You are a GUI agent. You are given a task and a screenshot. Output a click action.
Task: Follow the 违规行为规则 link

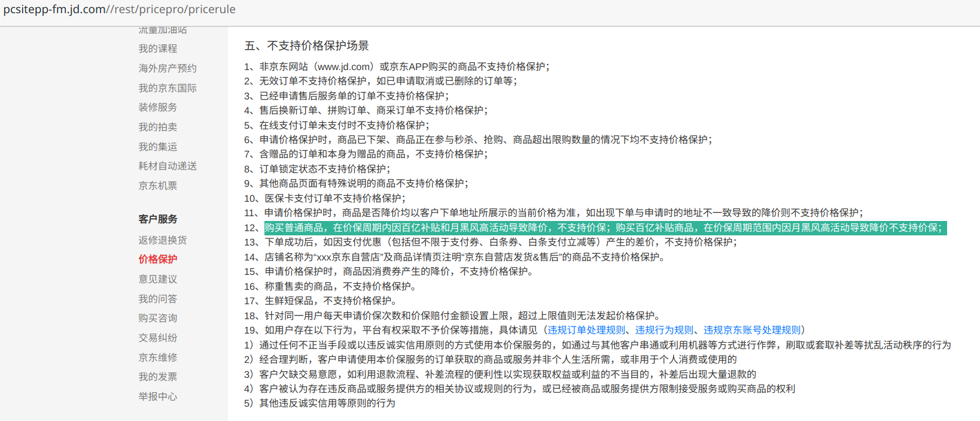pyautogui.click(x=664, y=330)
